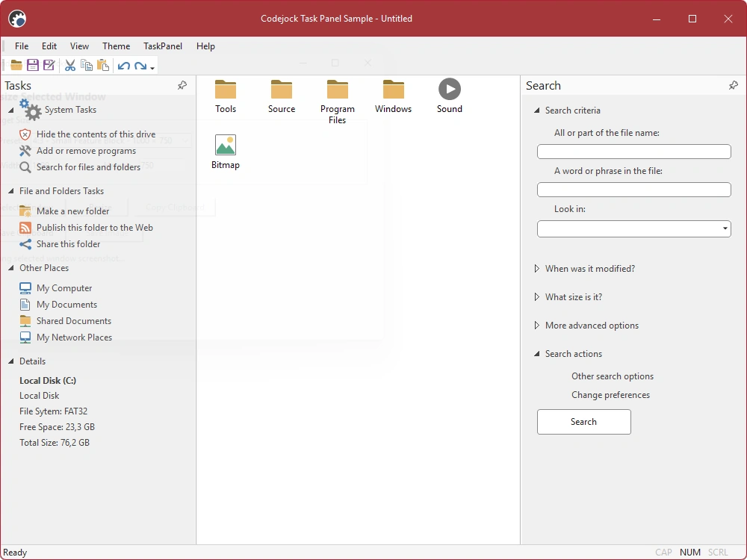
Task: Expand What size is it?
Action: pyautogui.click(x=537, y=297)
